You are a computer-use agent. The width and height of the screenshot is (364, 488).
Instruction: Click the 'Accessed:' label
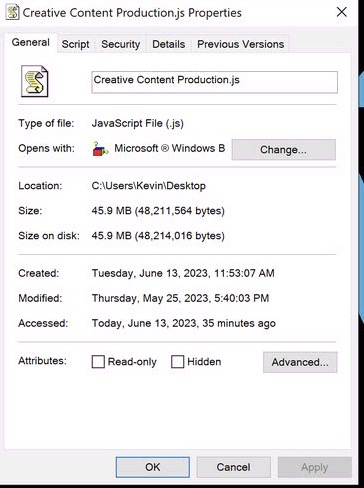pos(43,323)
